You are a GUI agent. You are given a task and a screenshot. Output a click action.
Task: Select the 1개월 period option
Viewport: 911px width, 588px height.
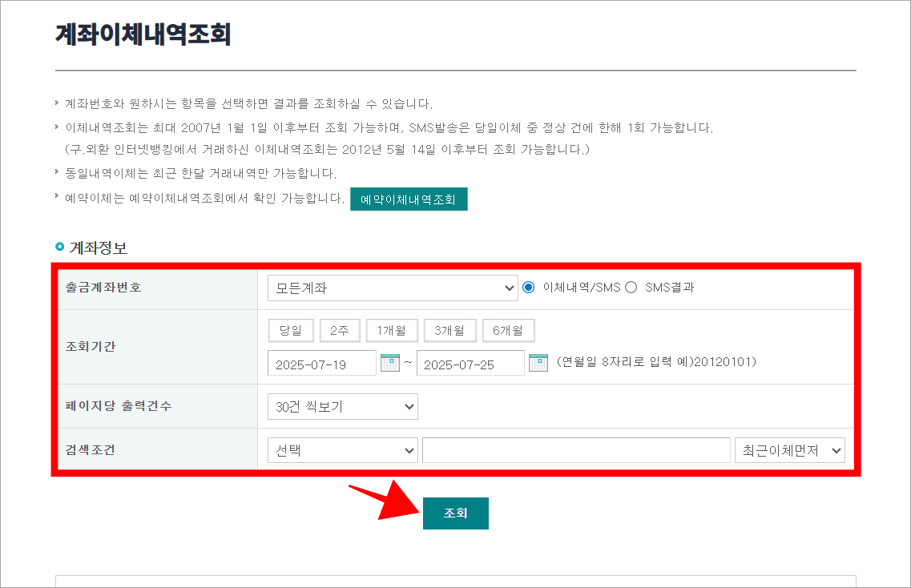pyautogui.click(x=392, y=329)
